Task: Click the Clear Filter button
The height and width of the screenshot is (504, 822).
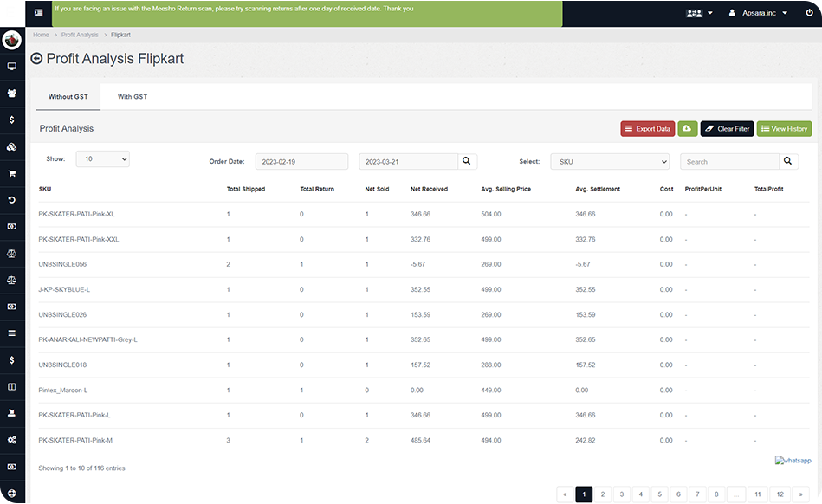Action: pyautogui.click(x=728, y=128)
